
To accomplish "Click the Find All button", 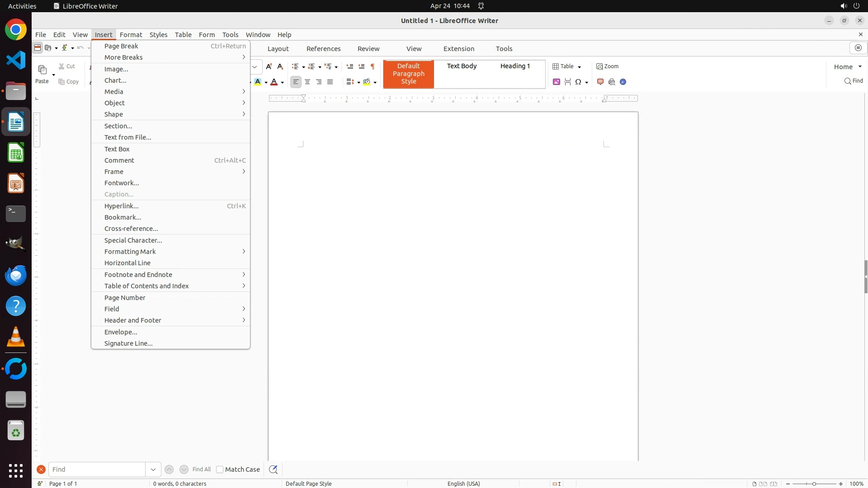I will 201,469.
